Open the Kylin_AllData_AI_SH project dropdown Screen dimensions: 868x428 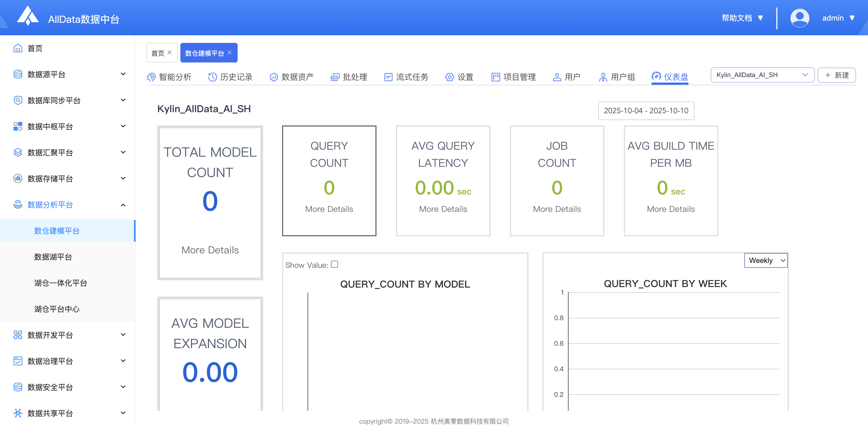(762, 75)
